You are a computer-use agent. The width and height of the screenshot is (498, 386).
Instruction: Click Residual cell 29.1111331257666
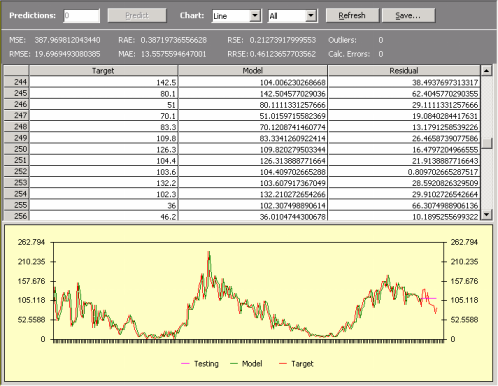tap(404, 105)
